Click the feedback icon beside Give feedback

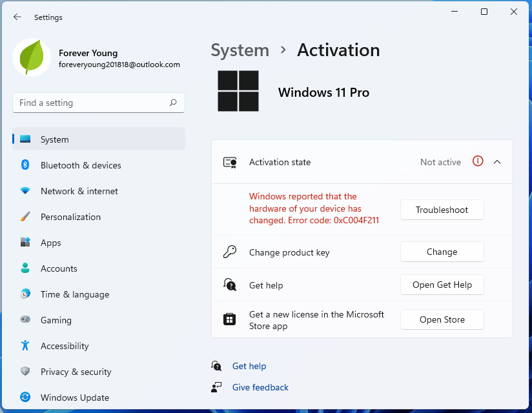(216, 387)
